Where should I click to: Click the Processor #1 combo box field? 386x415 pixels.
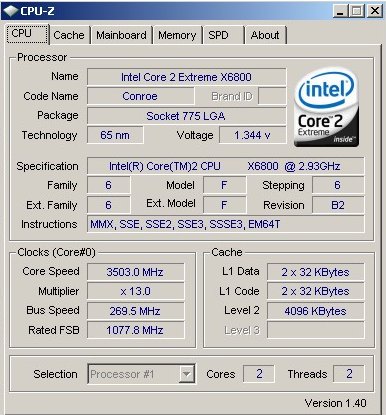click(x=141, y=374)
